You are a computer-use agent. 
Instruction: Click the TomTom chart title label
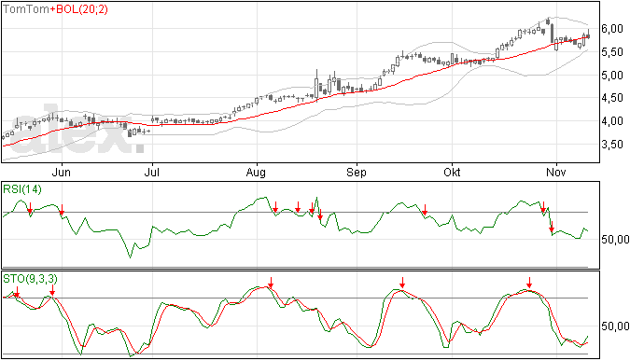(26, 9)
